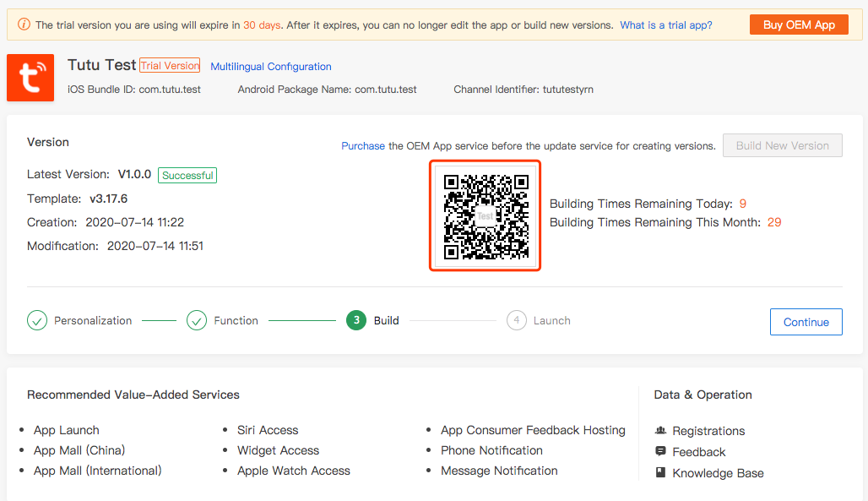Screen dimensions: 868x501
Task: Open App Consumer Feedback Hosting service
Action: click(533, 431)
